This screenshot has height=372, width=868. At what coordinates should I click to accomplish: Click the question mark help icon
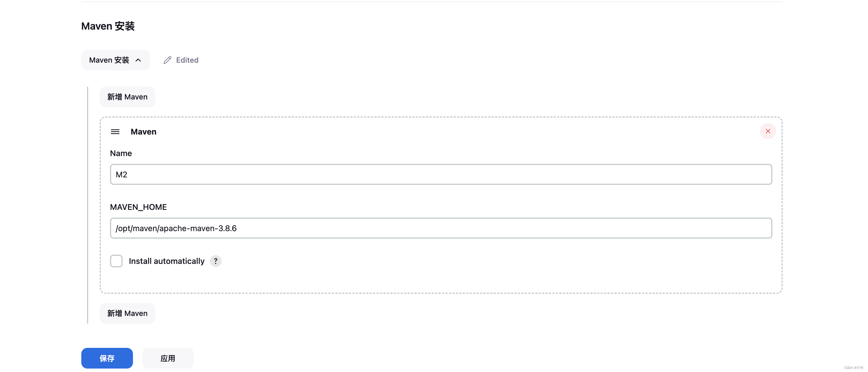[215, 260]
